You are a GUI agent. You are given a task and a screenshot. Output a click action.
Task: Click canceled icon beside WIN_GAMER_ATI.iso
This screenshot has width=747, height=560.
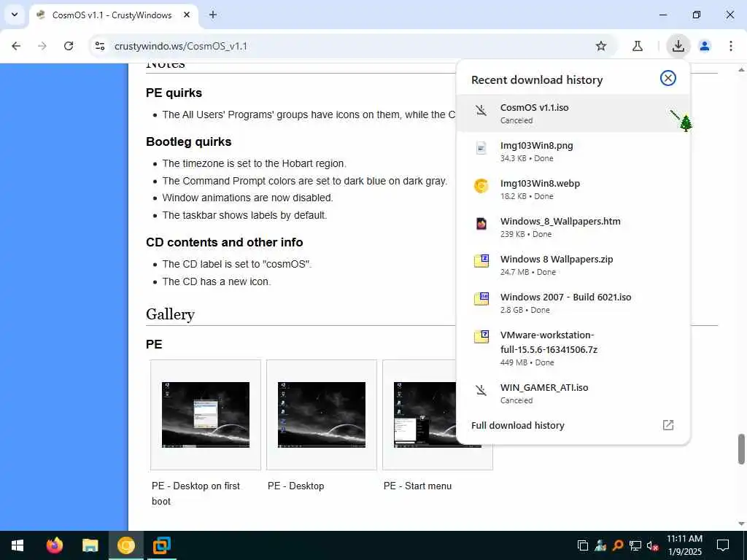(481, 391)
